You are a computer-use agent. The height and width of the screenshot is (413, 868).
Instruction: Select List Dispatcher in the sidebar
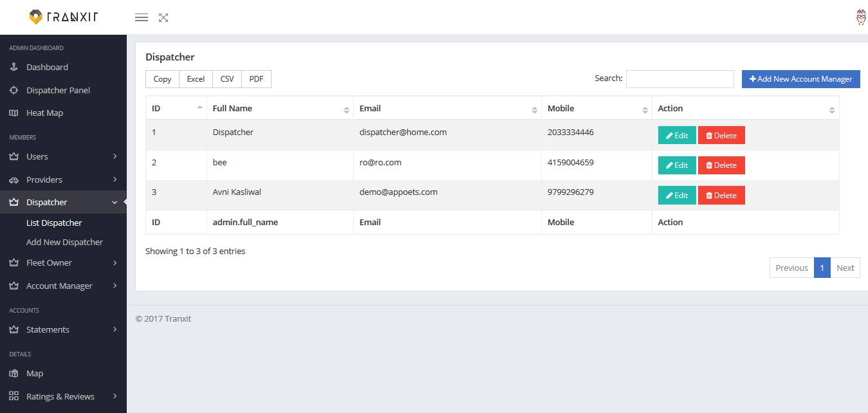(x=55, y=223)
